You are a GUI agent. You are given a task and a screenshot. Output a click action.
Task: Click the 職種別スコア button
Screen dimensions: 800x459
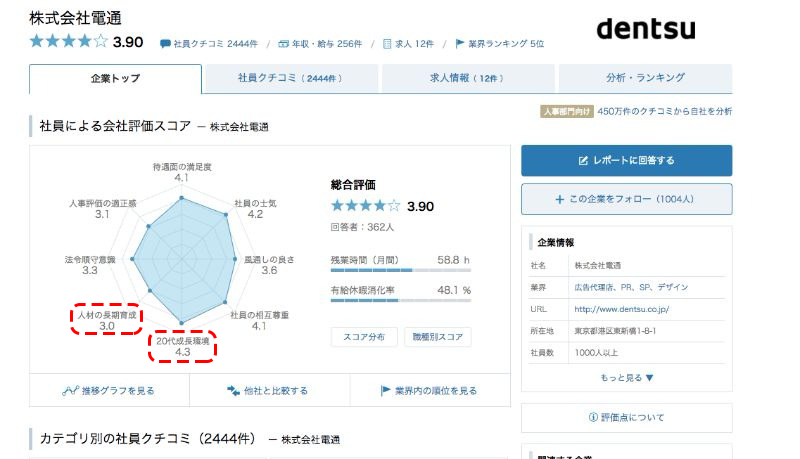click(438, 337)
